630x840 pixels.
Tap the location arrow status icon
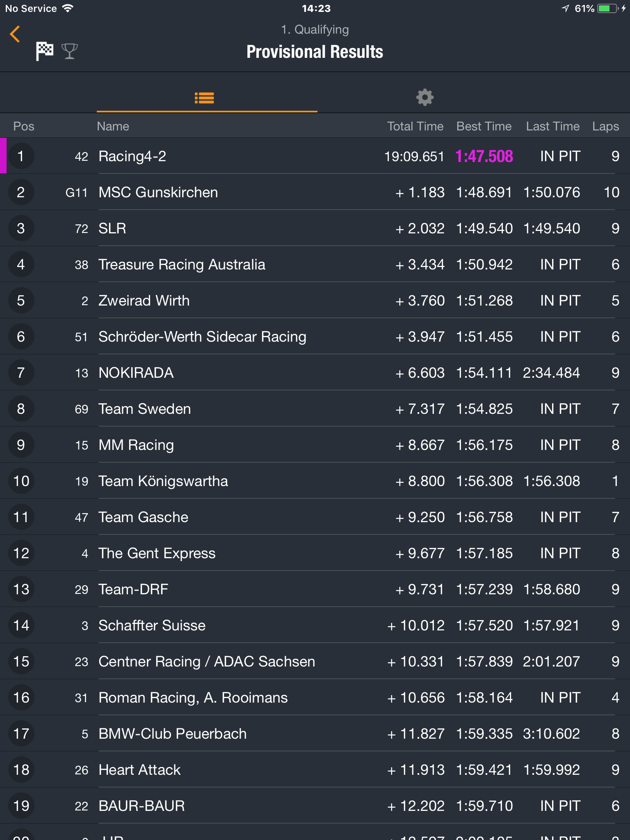[566, 8]
